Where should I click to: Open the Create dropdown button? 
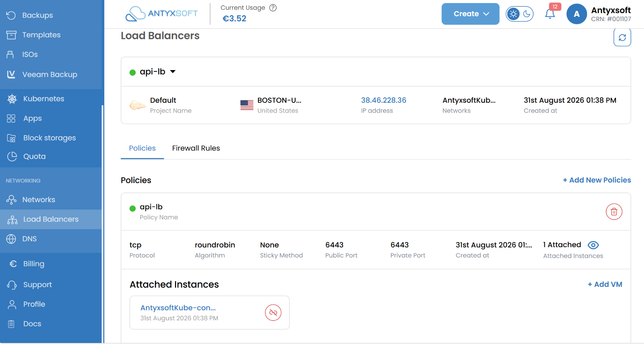pos(470,14)
